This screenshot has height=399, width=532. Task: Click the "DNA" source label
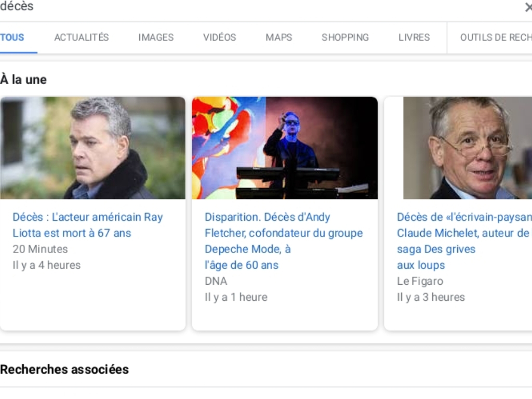click(x=216, y=281)
